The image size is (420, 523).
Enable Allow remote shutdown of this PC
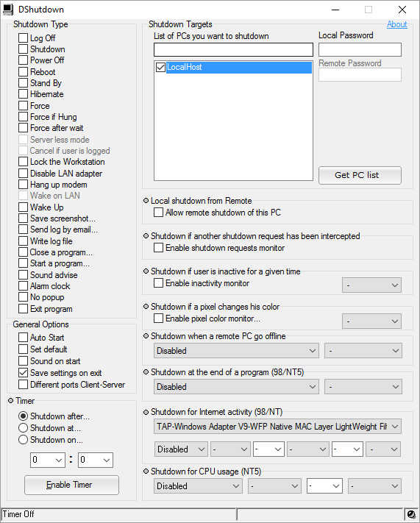click(x=158, y=213)
